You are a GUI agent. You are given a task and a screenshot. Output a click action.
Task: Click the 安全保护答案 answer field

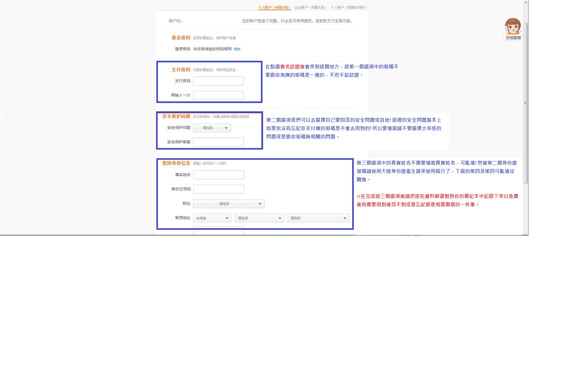[x=218, y=142]
